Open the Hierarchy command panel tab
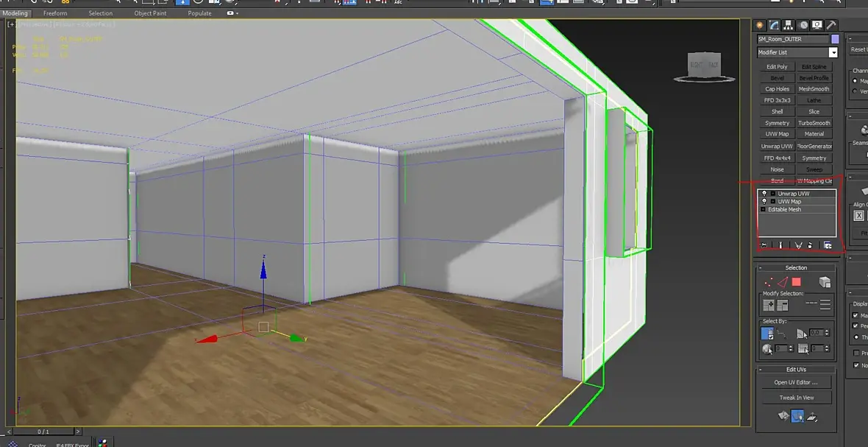Image resolution: width=868 pixels, height=447 pixels. [x=789, y=25]
